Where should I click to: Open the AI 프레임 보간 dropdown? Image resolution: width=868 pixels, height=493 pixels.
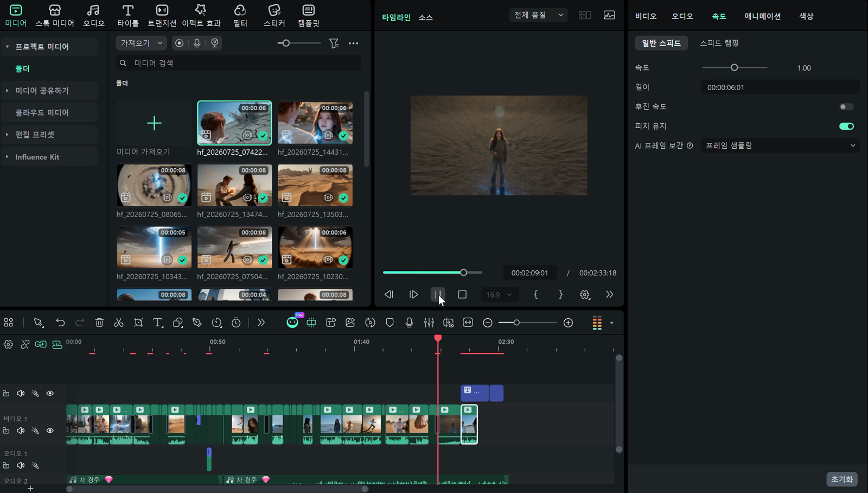point(780,146)
